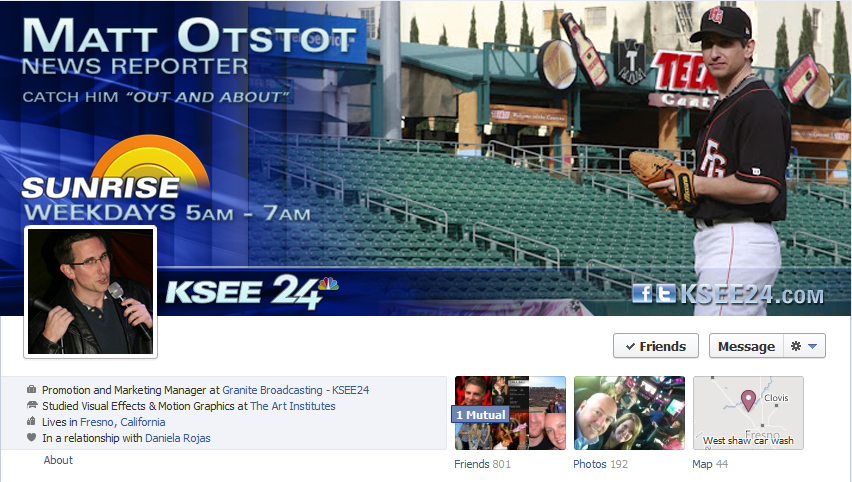Click the education icon beside Studied
852x482 pixels.
point(32,405)
